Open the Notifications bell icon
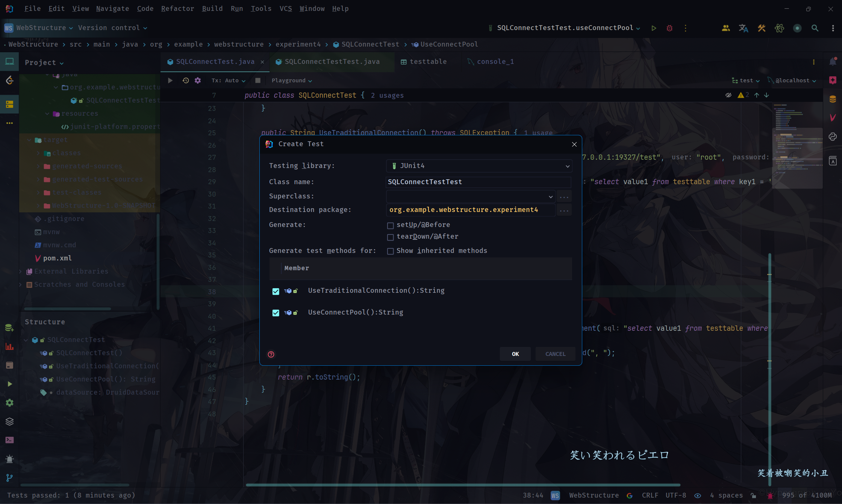This screenshot has height=504, width=842. tap(833, 62)
